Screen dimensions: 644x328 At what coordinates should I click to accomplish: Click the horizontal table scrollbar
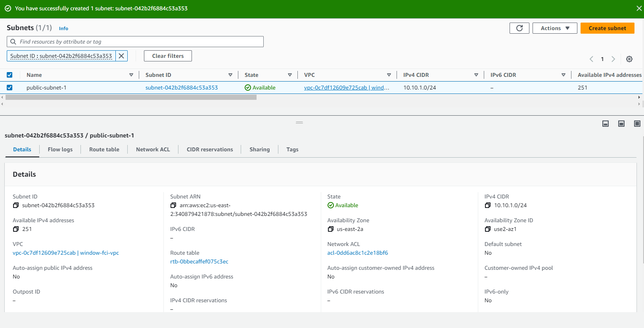click(x=131, y=97)
